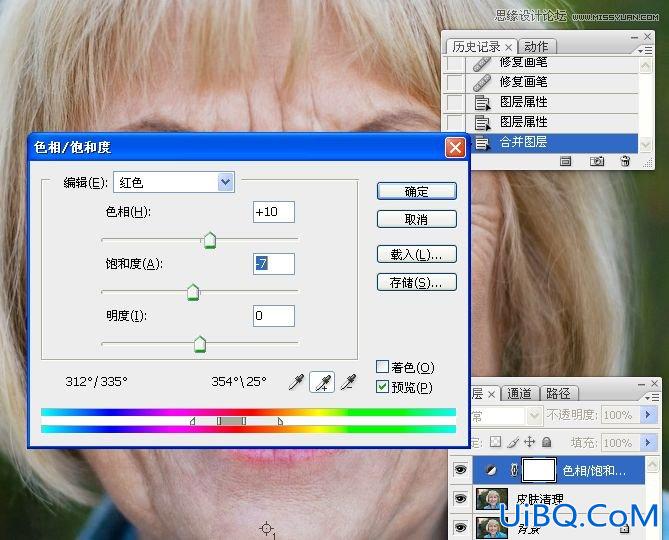Image resolution: width=669 pixels, height=540 pixels.
Task: Uncheck the 预览 preview checkbox
Action: click(382, 386)
